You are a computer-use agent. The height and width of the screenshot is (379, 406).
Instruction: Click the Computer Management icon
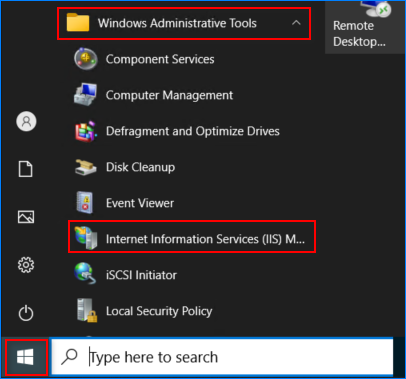[x=86, y=95]
